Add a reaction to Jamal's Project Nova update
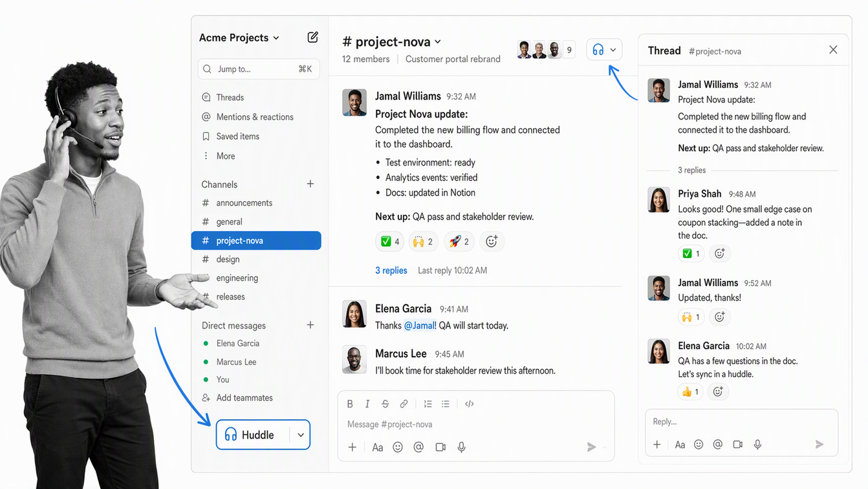Viewport: 868px width, 489px height. (492, 241)
